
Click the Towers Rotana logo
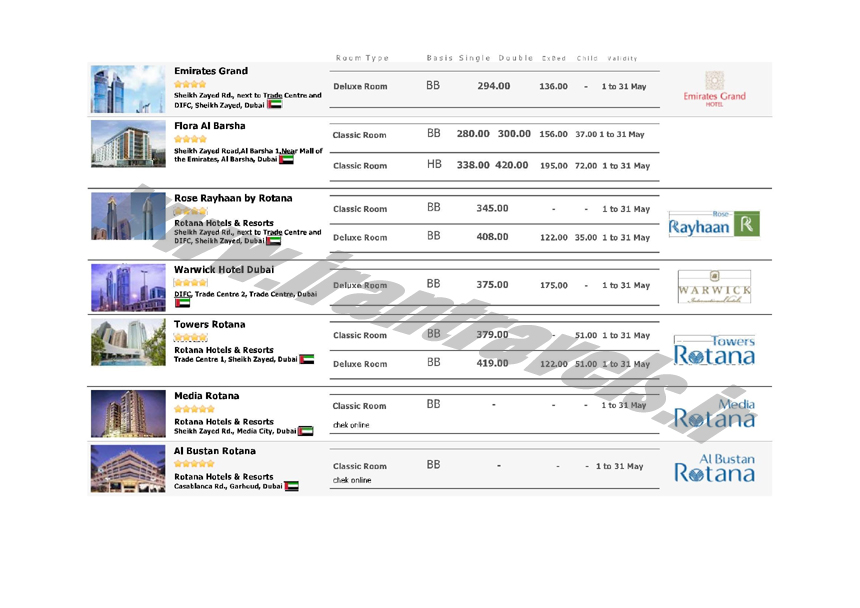coord(714,350)
